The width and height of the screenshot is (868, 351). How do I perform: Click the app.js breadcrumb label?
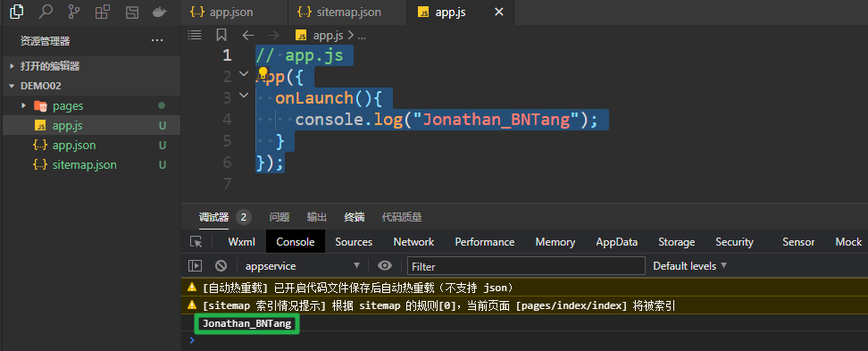click(329, 36)
